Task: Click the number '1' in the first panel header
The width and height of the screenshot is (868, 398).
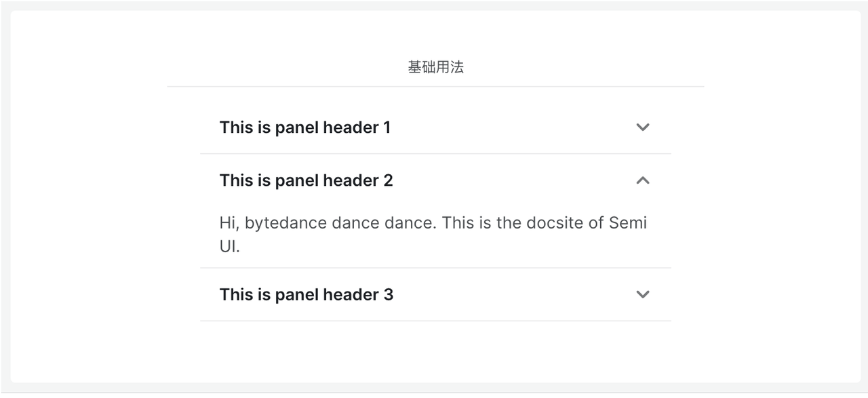Action: [387, 127]
